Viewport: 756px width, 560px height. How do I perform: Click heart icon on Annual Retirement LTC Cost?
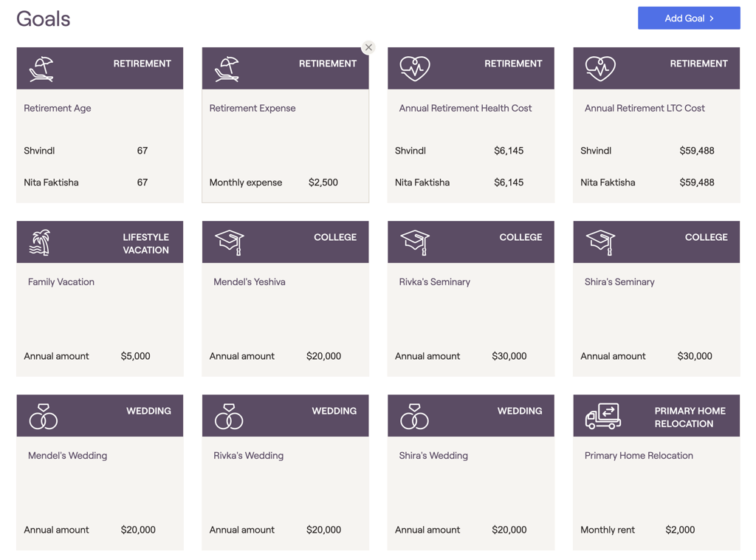pos(599,68)
